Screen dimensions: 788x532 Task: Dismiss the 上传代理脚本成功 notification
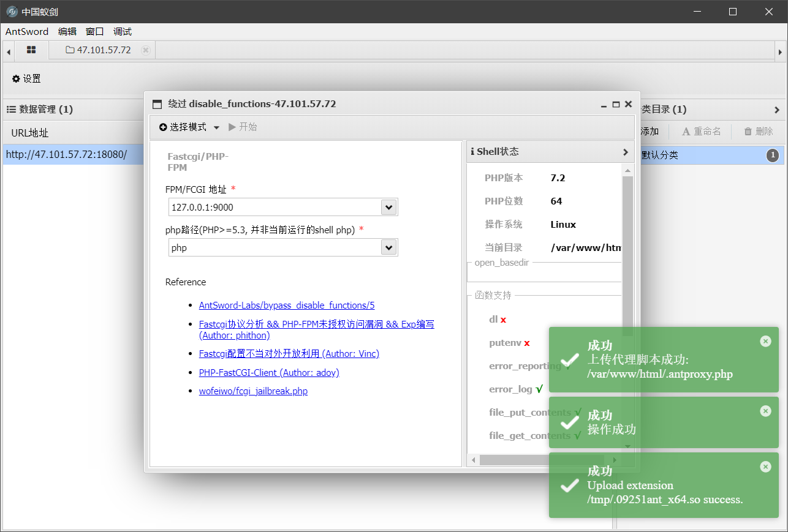(x=765, y=341)
